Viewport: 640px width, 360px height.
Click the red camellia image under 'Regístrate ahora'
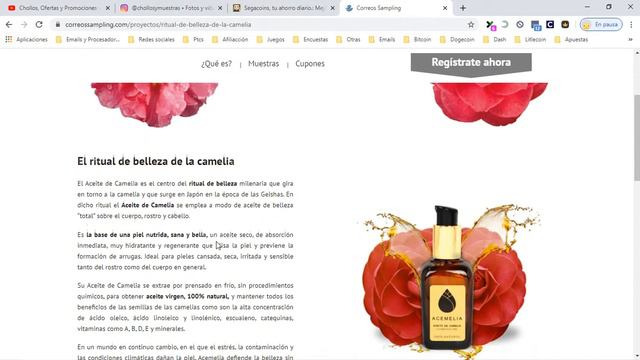tap(490, 104)
